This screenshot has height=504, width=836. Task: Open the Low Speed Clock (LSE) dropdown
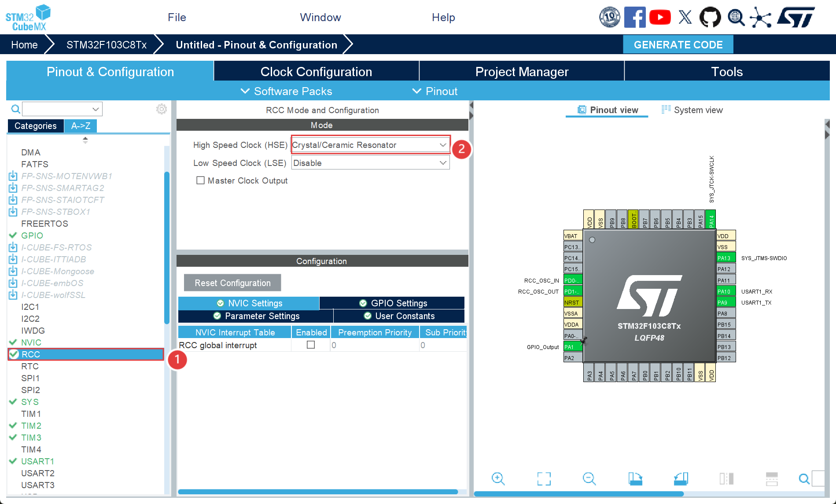coord(370,163)
